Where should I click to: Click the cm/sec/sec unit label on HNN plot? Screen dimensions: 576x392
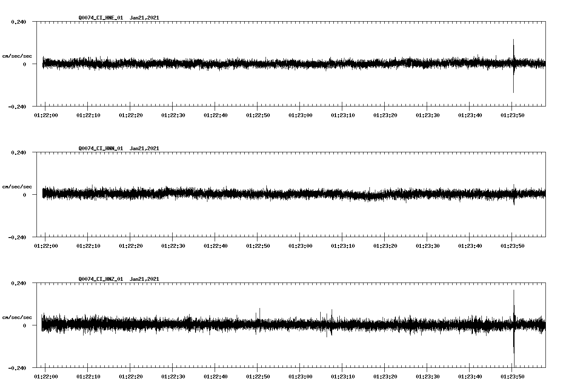(17, 187)
